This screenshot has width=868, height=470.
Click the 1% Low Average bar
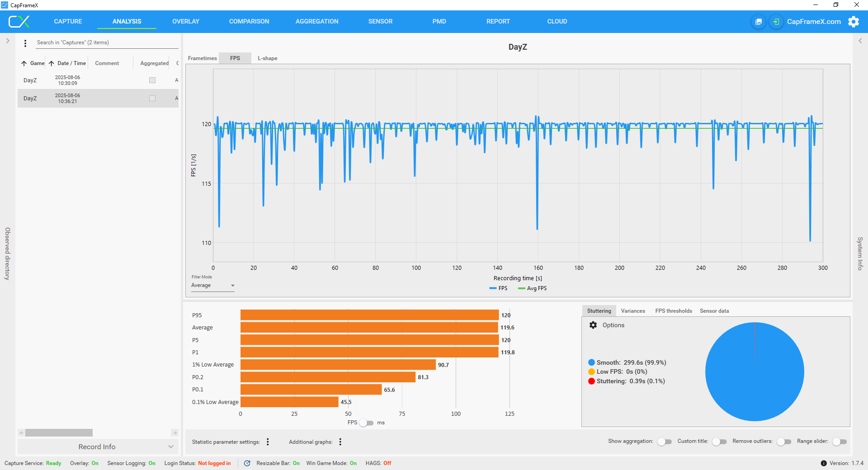pos(338,365)
